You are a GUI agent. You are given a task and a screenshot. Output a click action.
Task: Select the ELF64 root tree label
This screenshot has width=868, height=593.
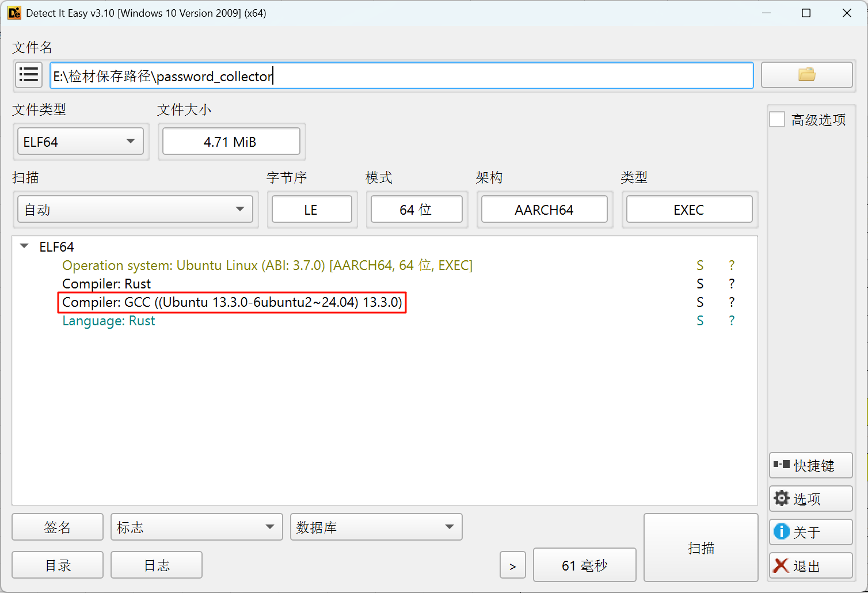(x=56, y=247)
